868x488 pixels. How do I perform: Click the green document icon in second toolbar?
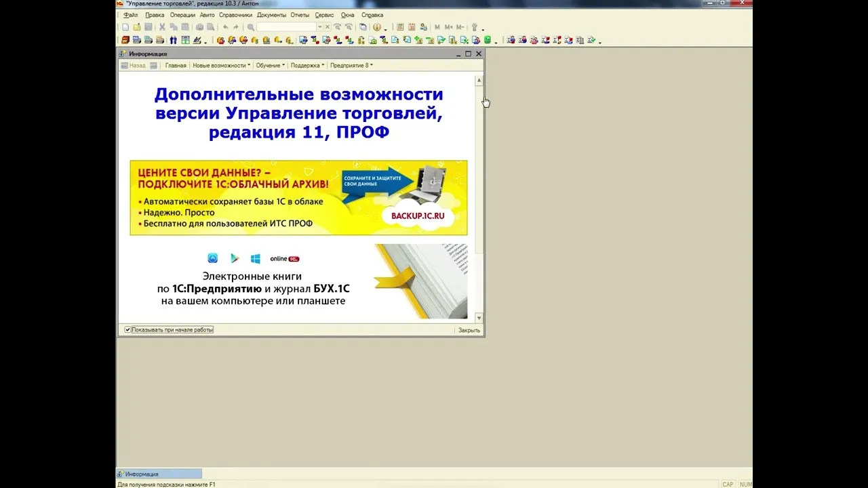[x=488, y=40]
